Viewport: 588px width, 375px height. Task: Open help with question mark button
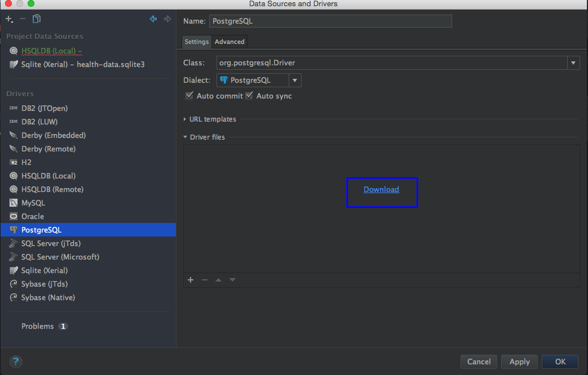[x=16, y=361]
